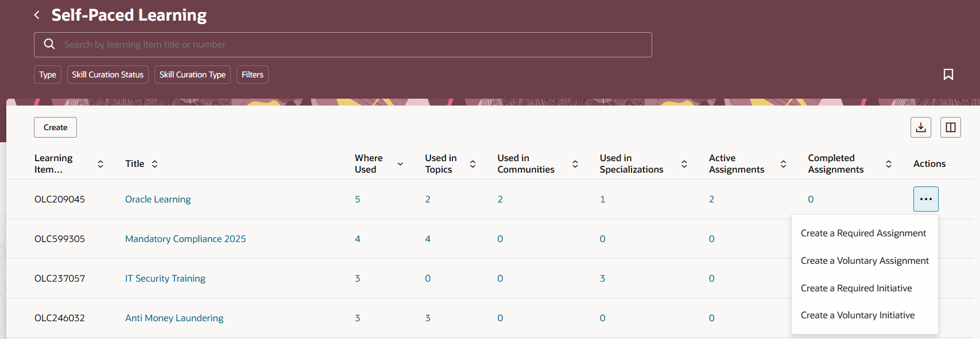Sort by Learning Item column arrows
This screenshot has width=980, height=339.
coord(100,164)
